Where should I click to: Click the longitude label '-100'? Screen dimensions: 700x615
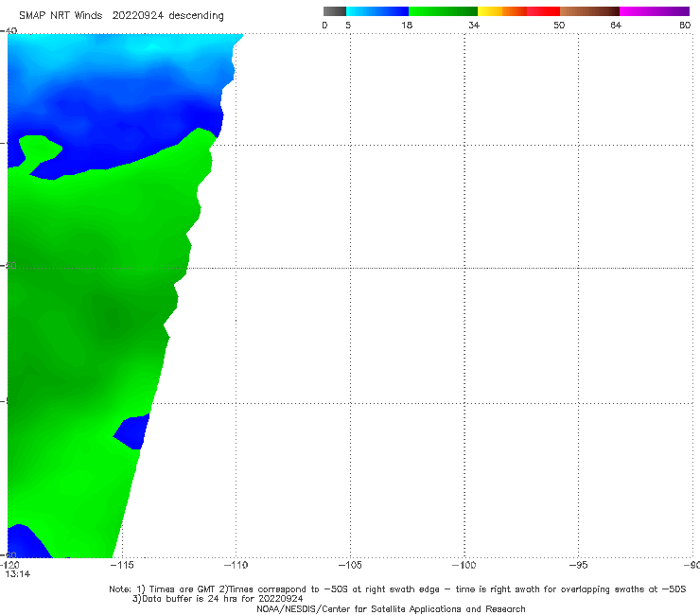[464, 565]
